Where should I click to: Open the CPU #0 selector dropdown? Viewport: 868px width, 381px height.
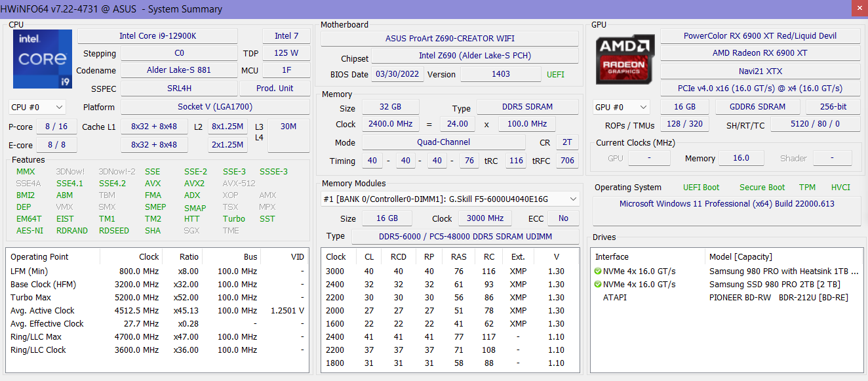(x=37, y=107)
